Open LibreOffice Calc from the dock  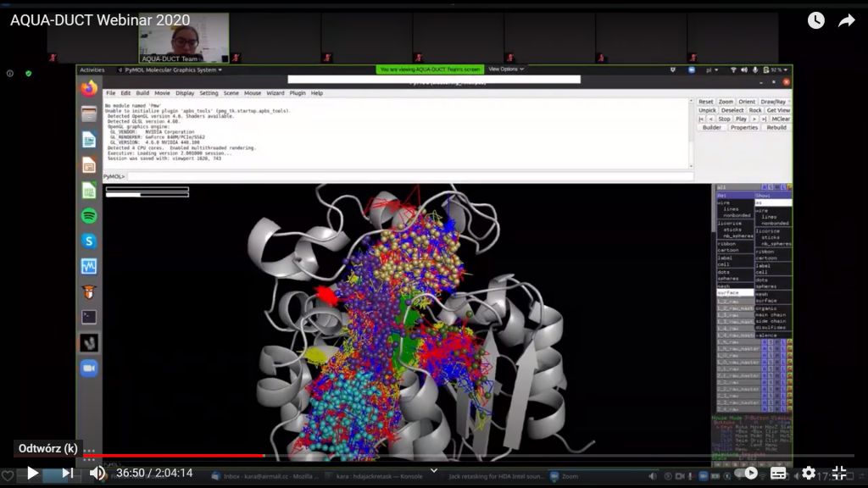[88, 191]
